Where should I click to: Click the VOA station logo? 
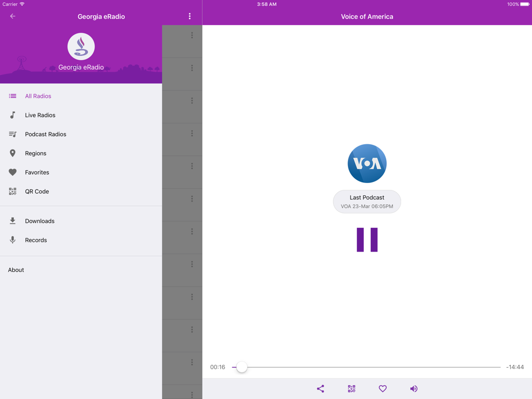[367, 163]
